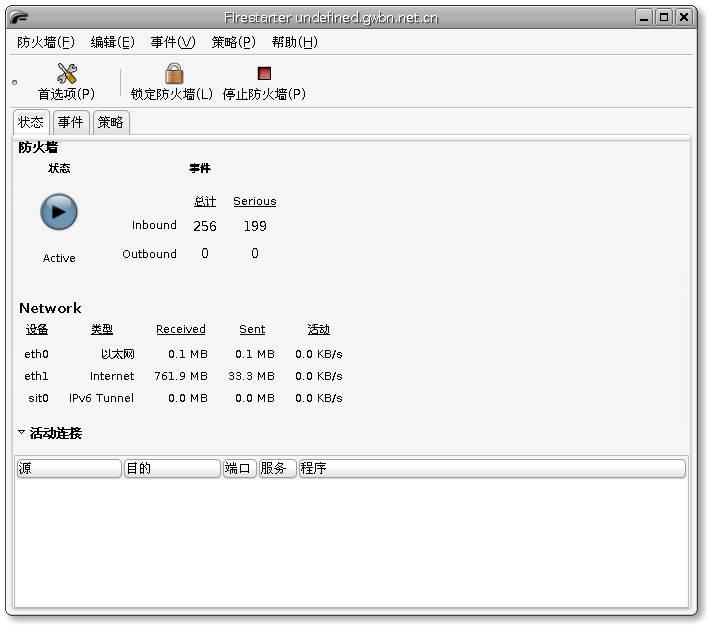Minimize the Firestarter window
The image size is (707, 625).
[x=644, y=17]
